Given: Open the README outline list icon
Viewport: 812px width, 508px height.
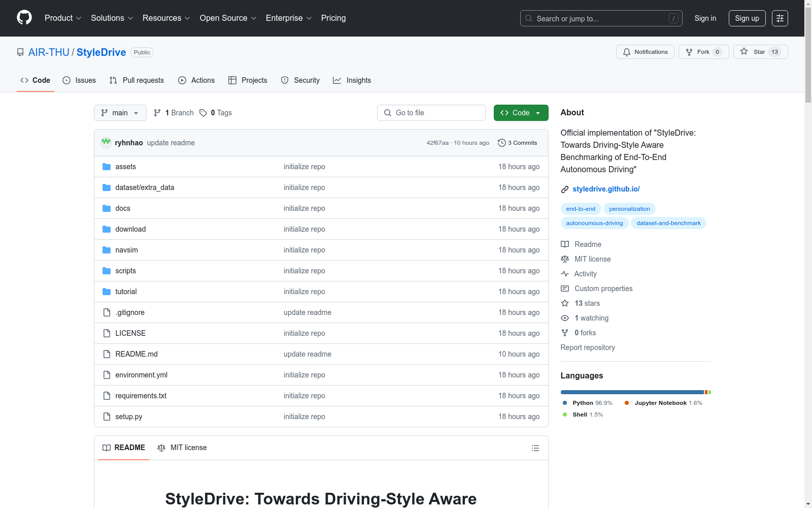Looking at the screenshot, I should [x=535, y=448].
